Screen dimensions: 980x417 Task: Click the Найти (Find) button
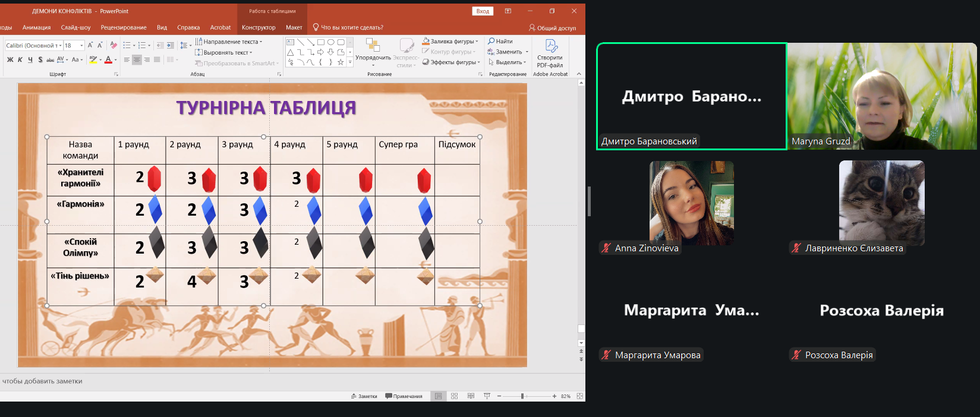click(x=500, y=42)
